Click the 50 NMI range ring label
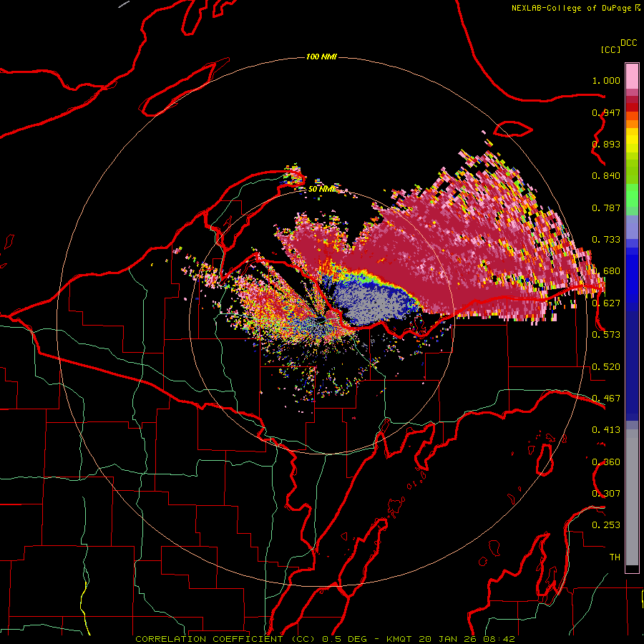Viewport: 644px width, 644px height. (x=321, y=189)
